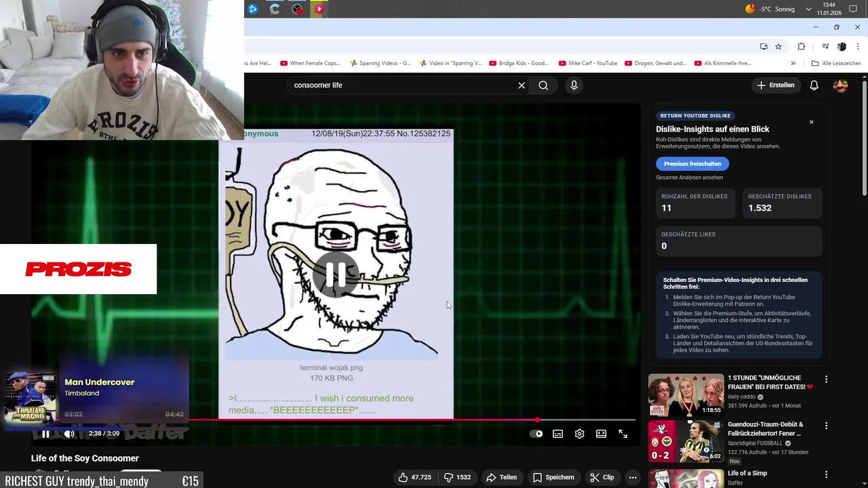Image resolution: width=868 pixels, height=488 pixels.
Task: Click the Return YouTube Dislike badge
Action: click(695, 116)
